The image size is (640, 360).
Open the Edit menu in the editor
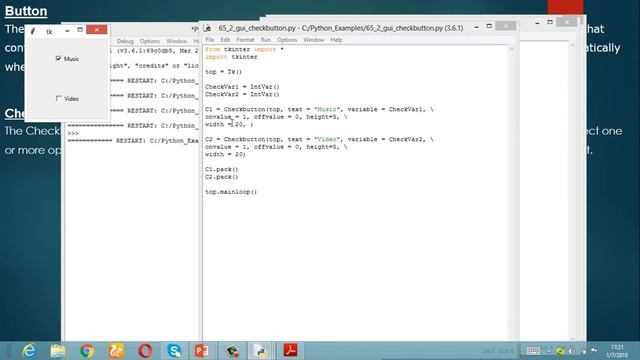(x=225, y=40)
